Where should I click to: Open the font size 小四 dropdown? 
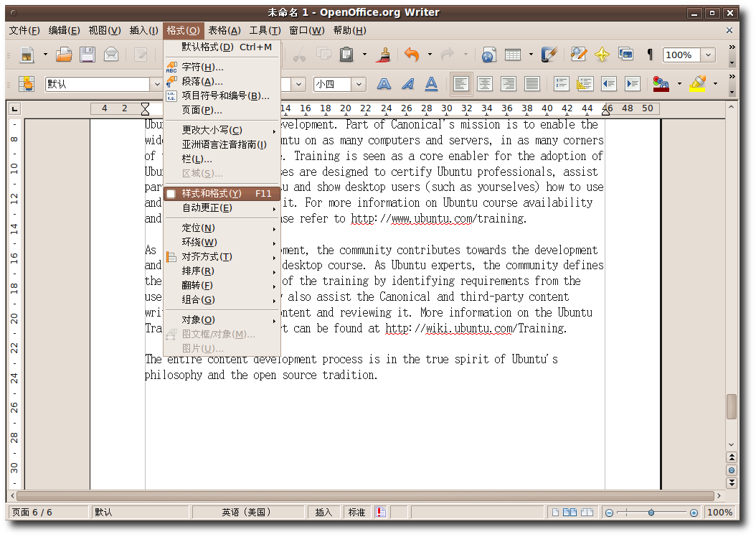[x=359, y=84]
